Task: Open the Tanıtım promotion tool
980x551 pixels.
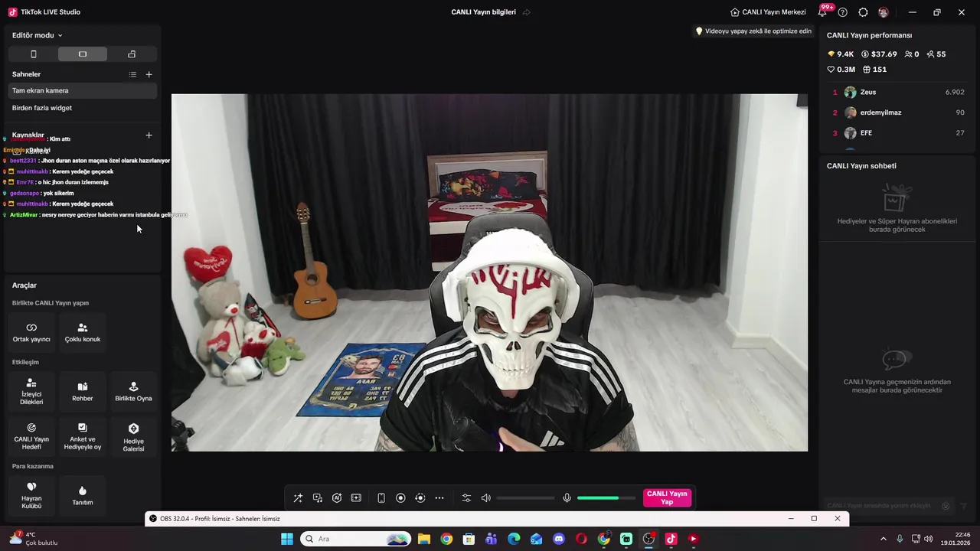Action: pyautogui.click(x=83, y=496)
